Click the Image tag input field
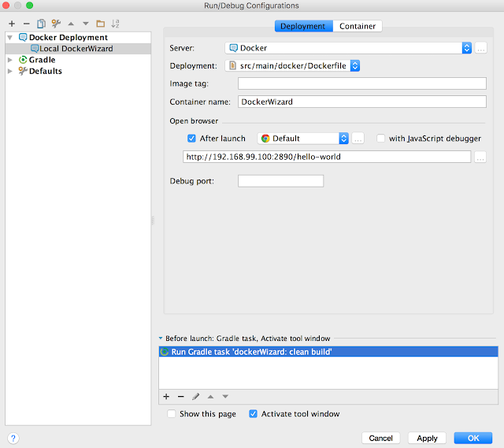Image resolution: width=504 pixels, height=448 pixels. [362, 83]
